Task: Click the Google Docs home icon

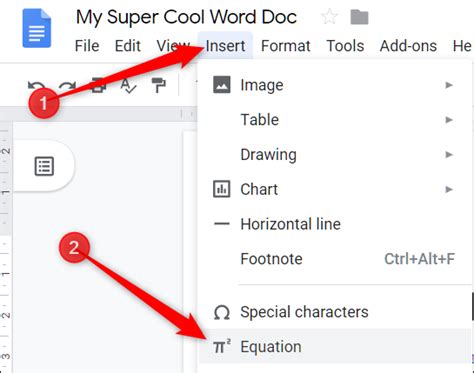Action: coord(37,28)
